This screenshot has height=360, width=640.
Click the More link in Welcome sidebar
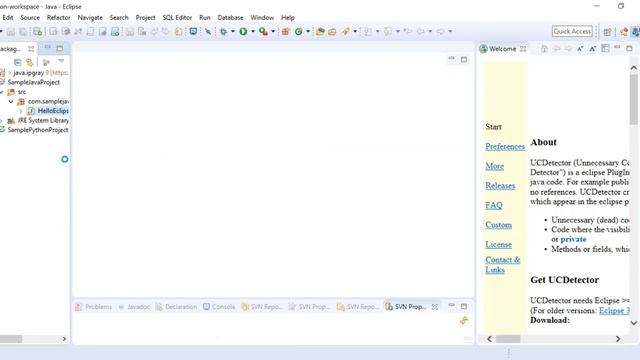click(x=494, y=166)
